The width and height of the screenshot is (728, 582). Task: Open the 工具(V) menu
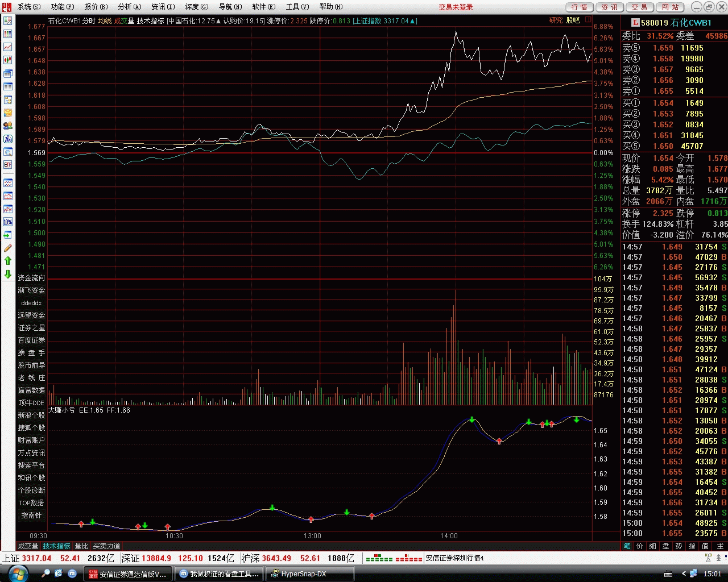pyautogui.click(x=297, y=7)
